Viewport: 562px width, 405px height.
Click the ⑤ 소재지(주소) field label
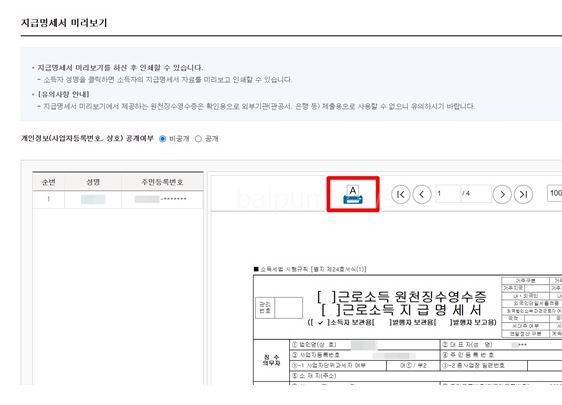point(314,376)
